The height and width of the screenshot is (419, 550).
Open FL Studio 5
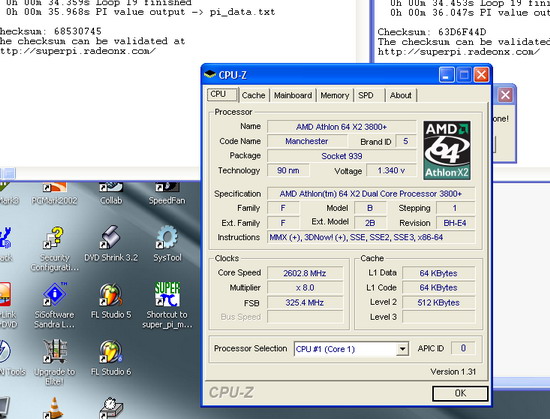[x=111, y=301]
